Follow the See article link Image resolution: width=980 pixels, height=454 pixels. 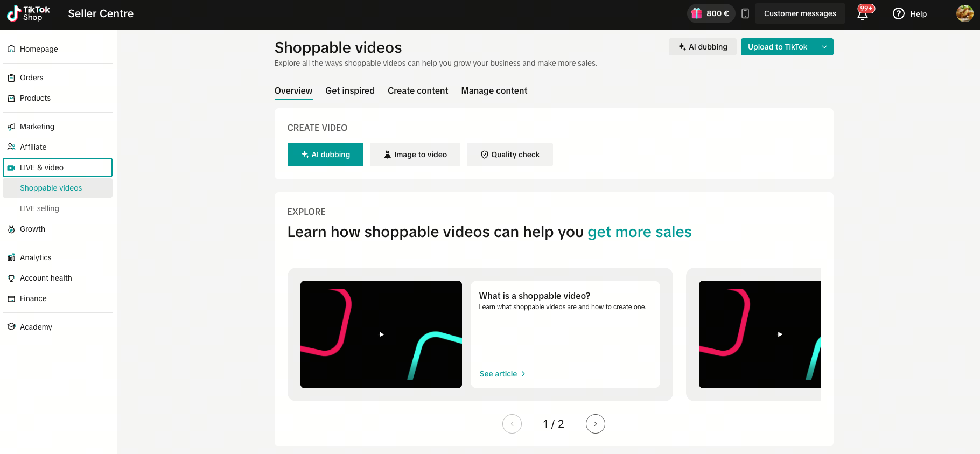pos(502,374)
